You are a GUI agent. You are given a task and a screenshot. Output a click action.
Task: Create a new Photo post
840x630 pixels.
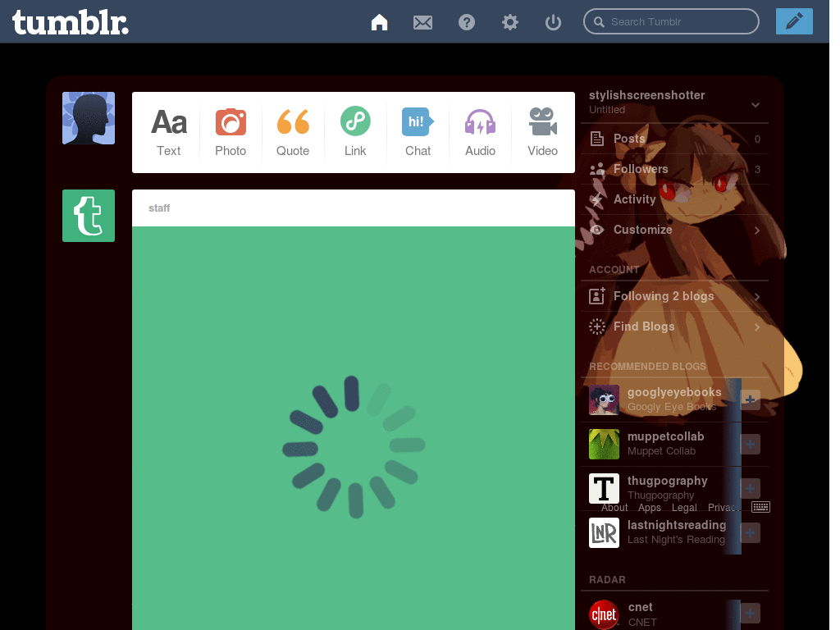click(x=231, y=132)
